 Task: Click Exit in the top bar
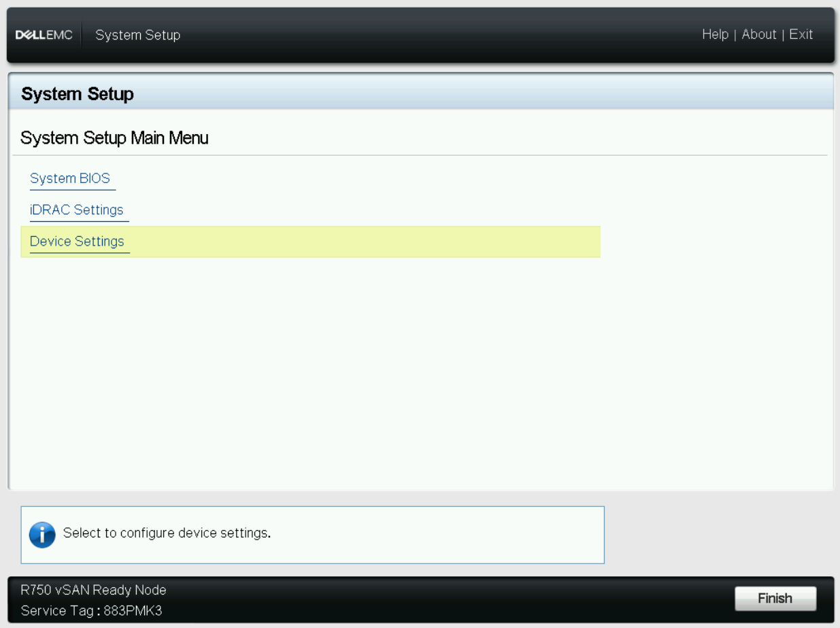point(801,34)
